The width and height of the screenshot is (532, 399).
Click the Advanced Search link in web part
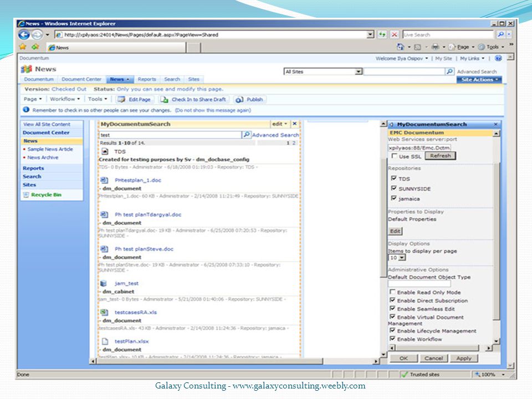click(275, 135)
